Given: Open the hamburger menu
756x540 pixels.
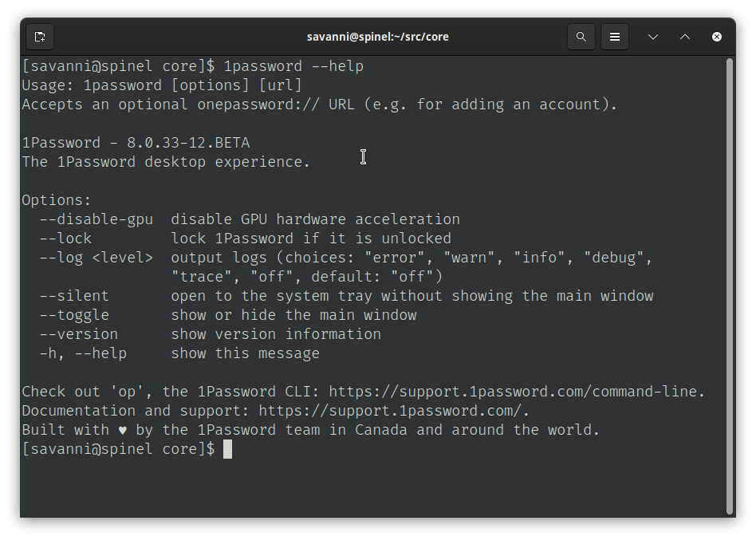Looking at the screenshot, I should click(615, 37).
